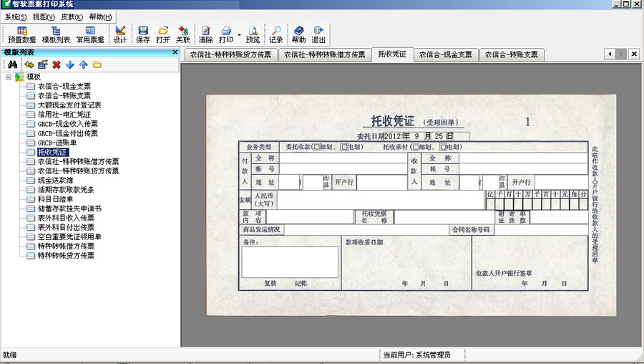Select 科目日结单 template
Image resolution: width=644 pixels, height=364 pixels.
(55, 199)
